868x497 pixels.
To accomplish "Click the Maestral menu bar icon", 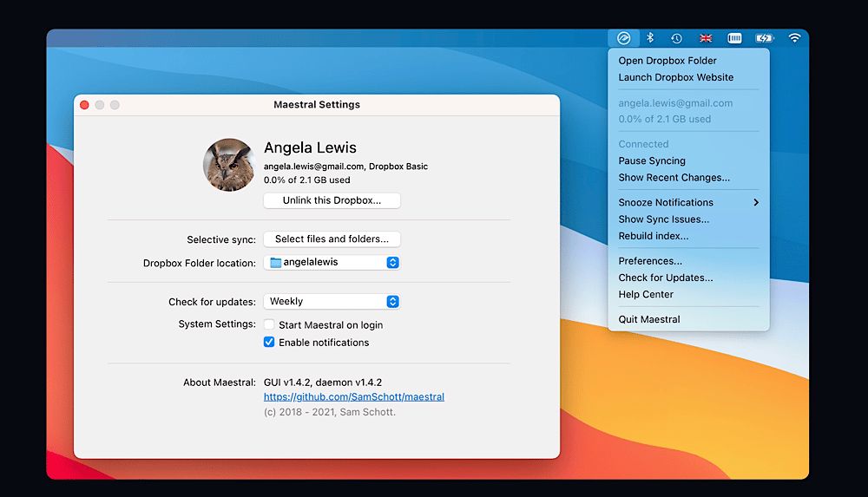I will (x=623, y=38).
